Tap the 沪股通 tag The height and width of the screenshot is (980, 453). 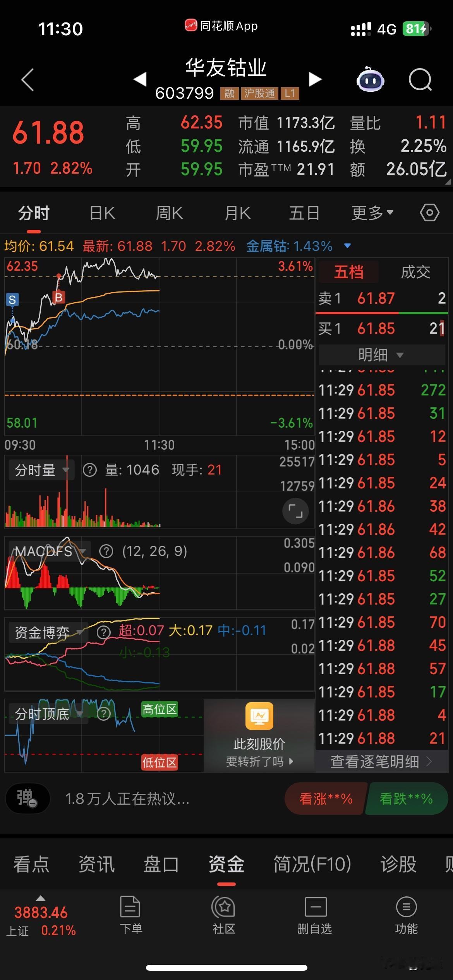point(259,93)
